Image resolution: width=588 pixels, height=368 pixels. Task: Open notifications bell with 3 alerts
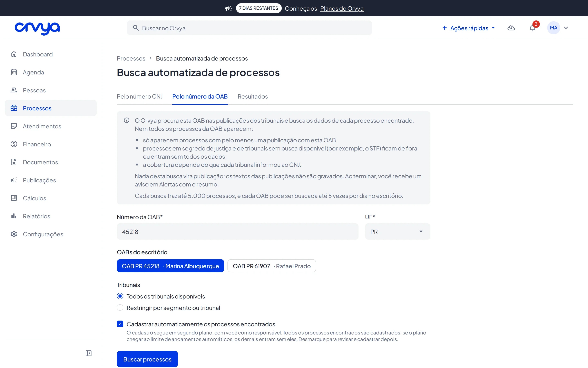tap(532, 28)
